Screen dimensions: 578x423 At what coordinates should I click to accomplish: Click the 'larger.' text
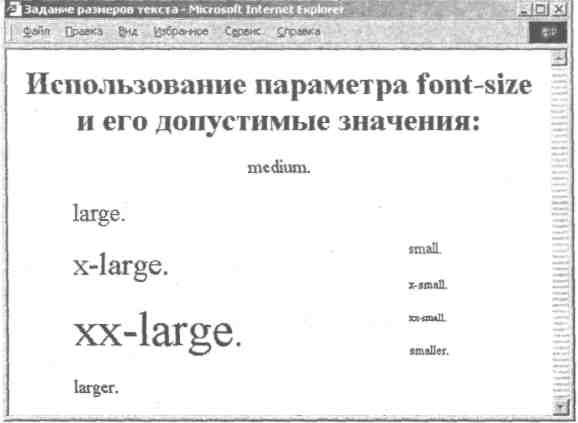point(96,388)
